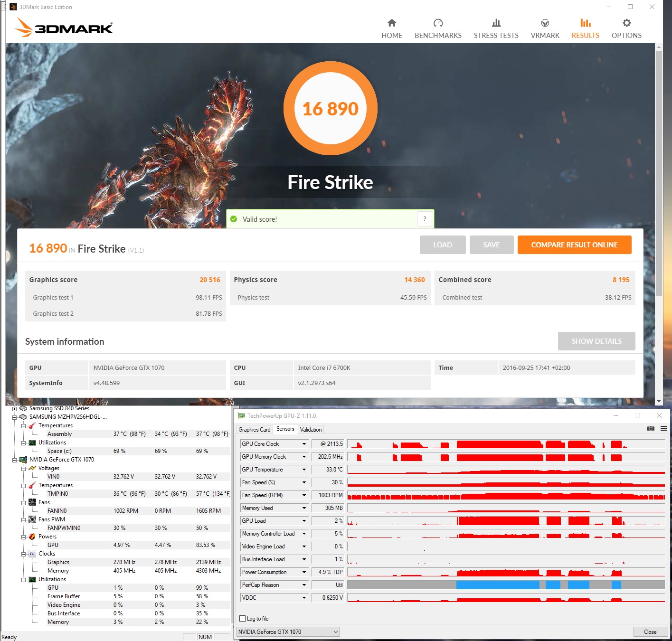Click the Combined score value 8 195
The image size is (672, 641).
pyautogui.click(x=621, y=280)
